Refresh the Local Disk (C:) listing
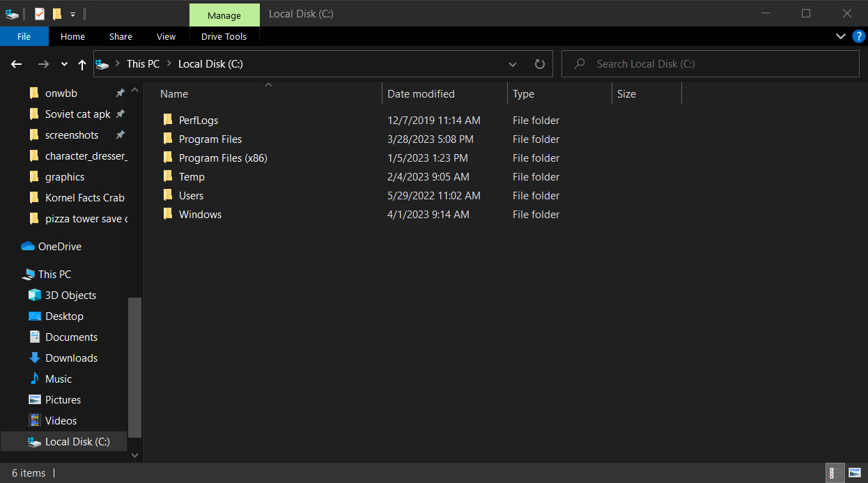868x483 pixels. click(x=539, y=64)
